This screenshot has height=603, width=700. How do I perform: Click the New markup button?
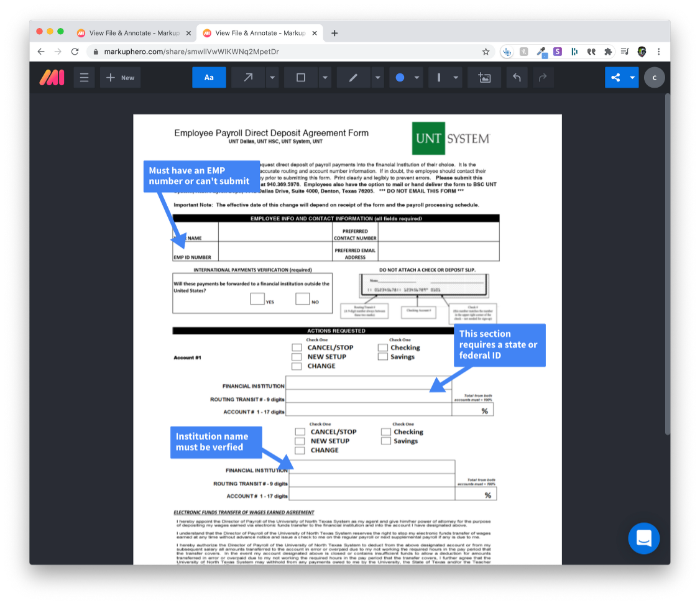click(x=120, y=78)
